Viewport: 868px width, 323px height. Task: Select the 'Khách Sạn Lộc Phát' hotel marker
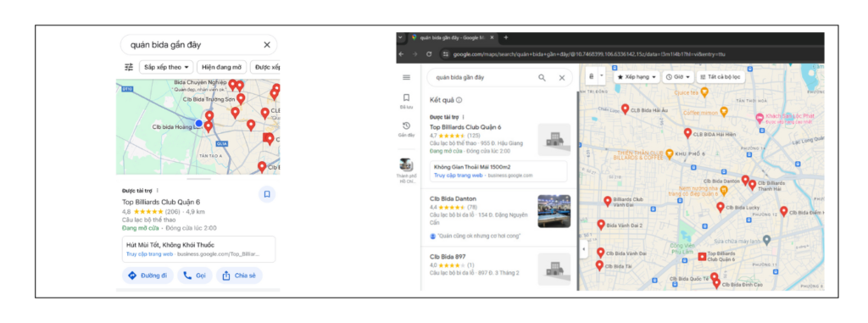(760, 118)
